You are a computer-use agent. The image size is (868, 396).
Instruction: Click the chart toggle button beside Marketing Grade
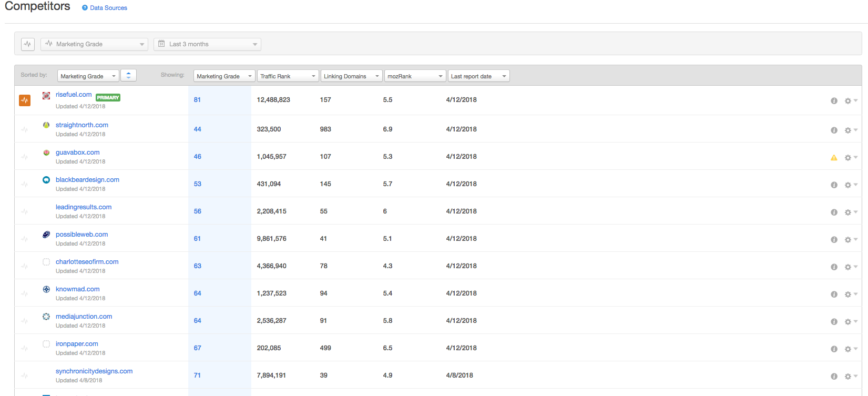pyautogui.click(x=28, y=44)
